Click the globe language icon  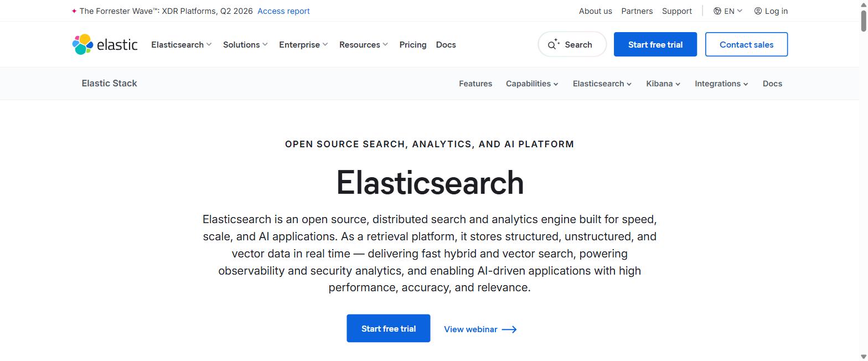coord(717,11)
